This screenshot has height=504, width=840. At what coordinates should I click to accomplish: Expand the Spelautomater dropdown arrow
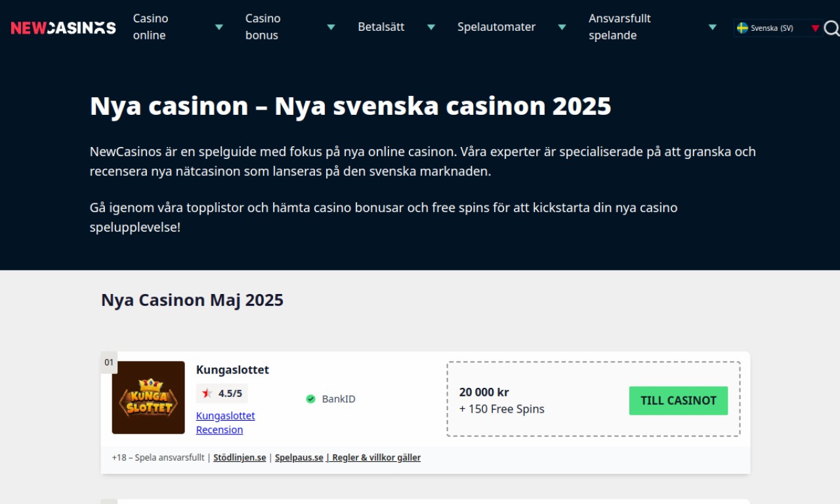[562, 27]
